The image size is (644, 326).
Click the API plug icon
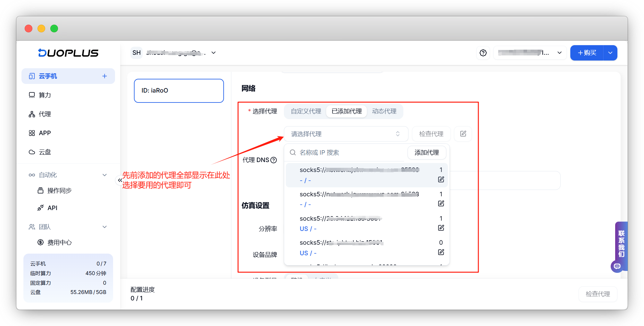coord(40,208)
